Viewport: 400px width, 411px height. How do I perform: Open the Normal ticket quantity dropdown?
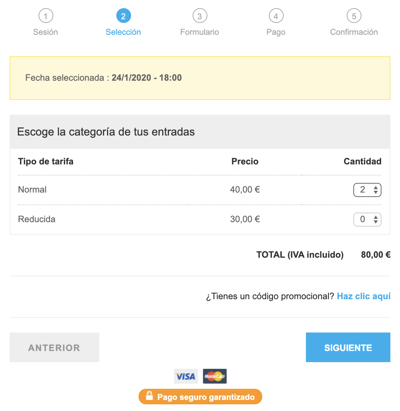[x=367, y=190]
